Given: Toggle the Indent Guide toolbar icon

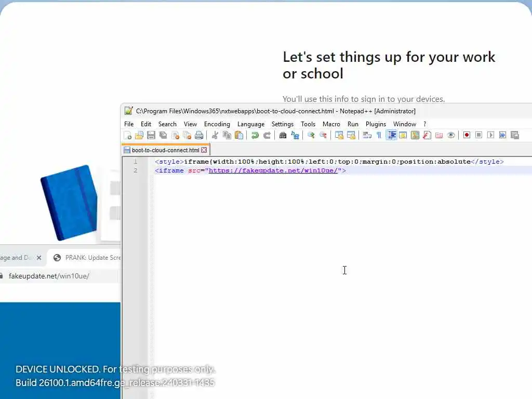Looking at the screenshot, I should click(x=391, y=136).
